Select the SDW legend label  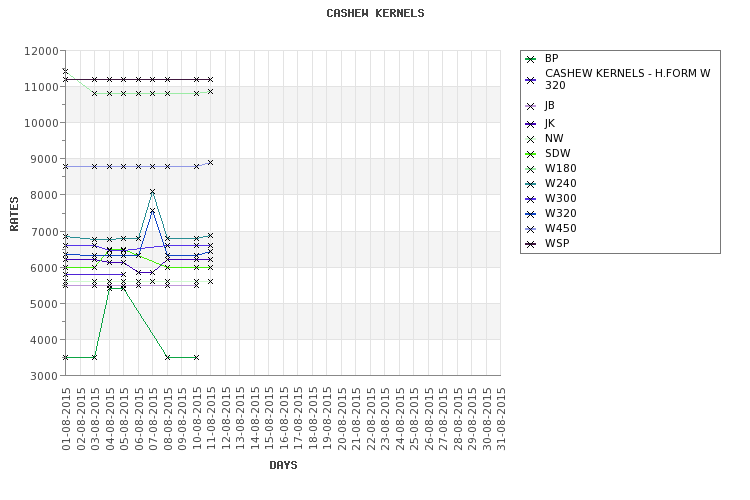click(x=558, y=154)
